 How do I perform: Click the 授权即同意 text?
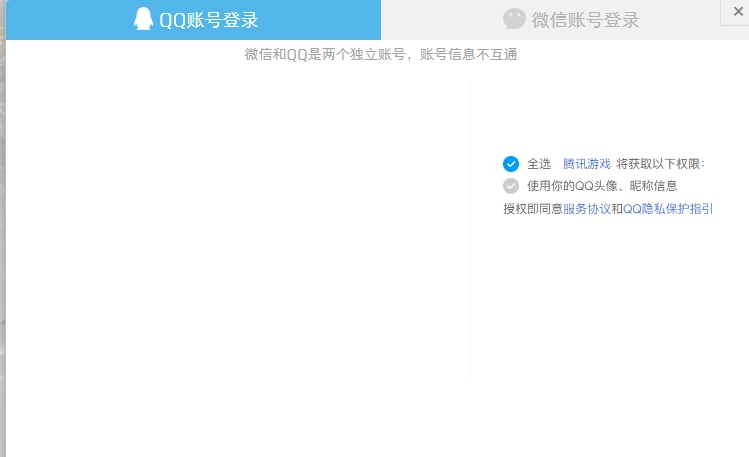[x=532, y=209]
